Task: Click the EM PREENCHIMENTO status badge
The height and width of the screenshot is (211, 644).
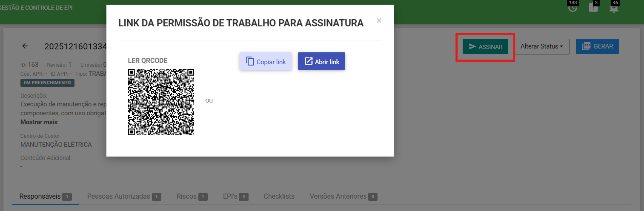Action: click(x=48, y=83)
